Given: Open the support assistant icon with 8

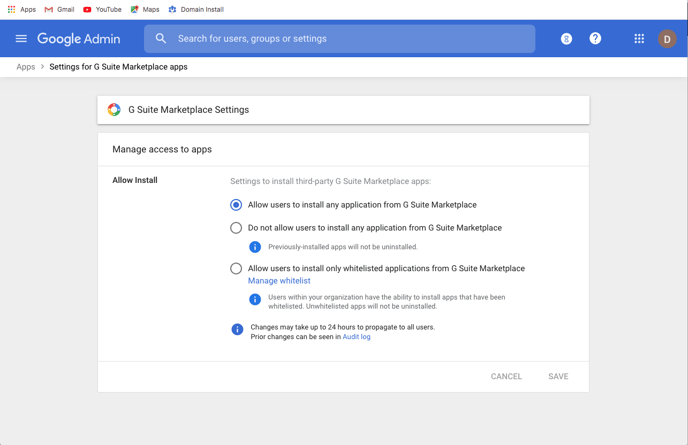Looking at the screenshot, I should [x=566, y=39].
